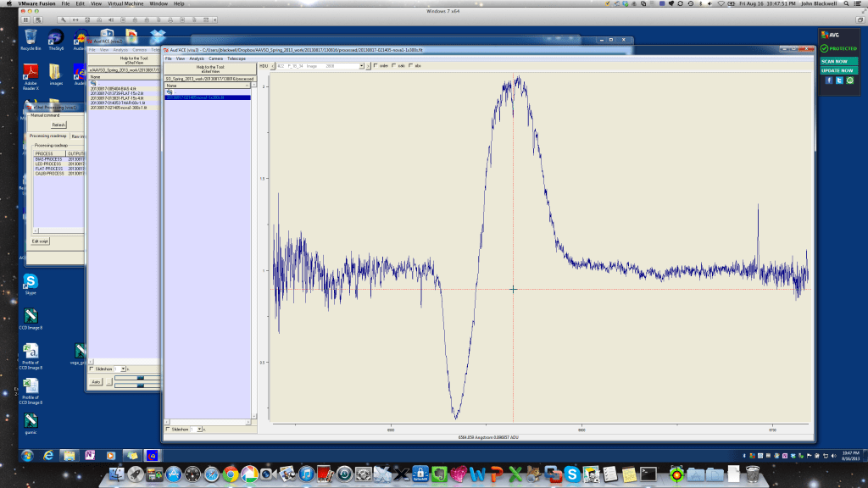Click the Edit script button

41,241
